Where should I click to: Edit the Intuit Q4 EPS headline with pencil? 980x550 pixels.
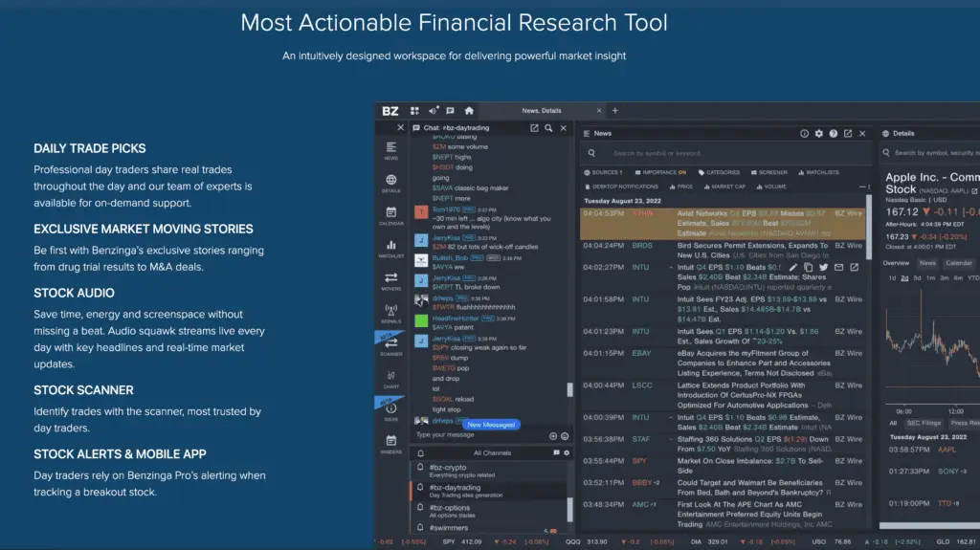pos(792,267)
